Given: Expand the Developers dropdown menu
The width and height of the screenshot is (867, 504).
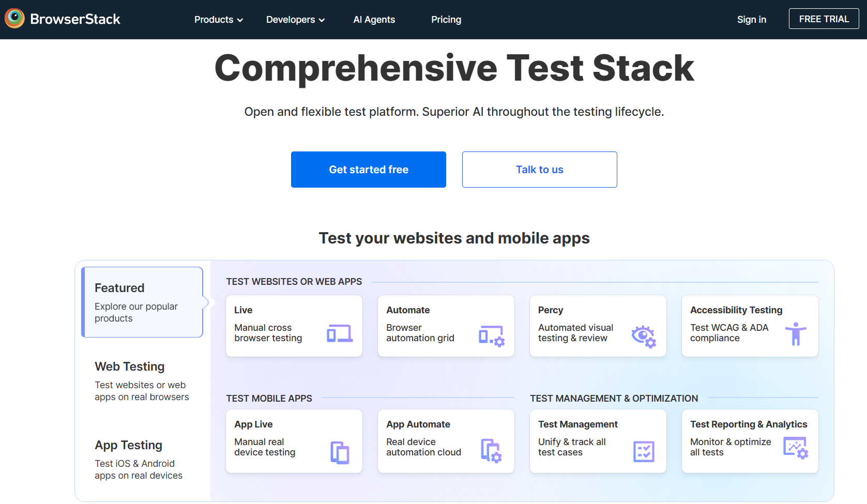Looking at the screenshot, I should point(295,20).
